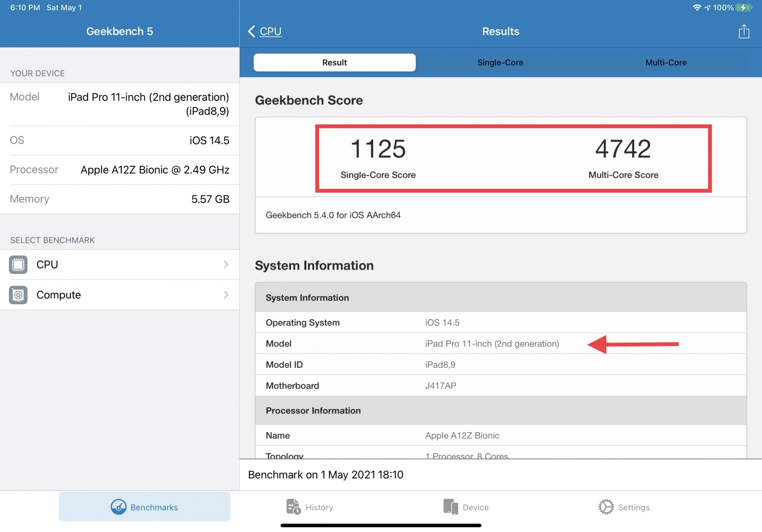This screenshot has width=762, height=532.
Task: Switch to the Single-Core tab
Action: pos(500,62)
